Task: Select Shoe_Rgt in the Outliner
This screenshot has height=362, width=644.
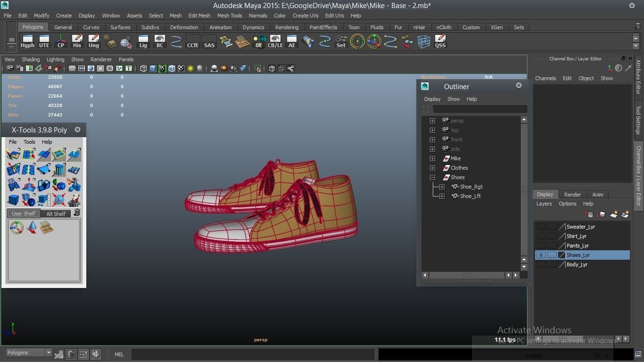Action: [x=471, y=187]
